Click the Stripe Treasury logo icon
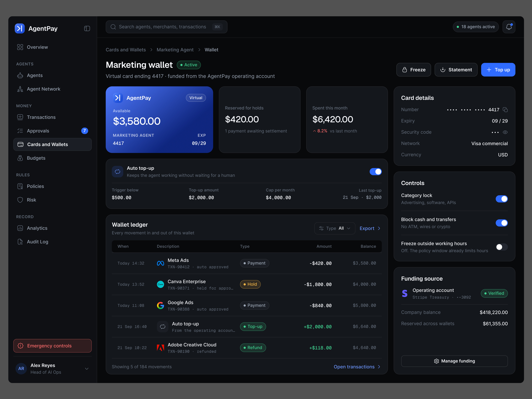 point(405,293)
